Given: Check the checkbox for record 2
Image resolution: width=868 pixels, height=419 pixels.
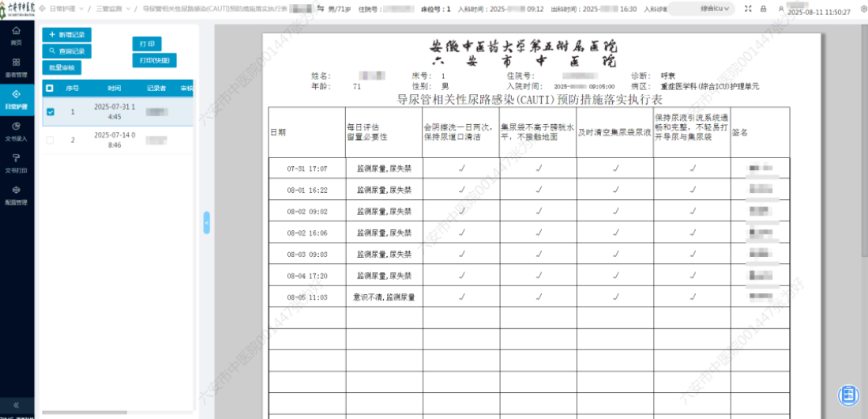Looking at the screenshot, I should click(51, 140).
